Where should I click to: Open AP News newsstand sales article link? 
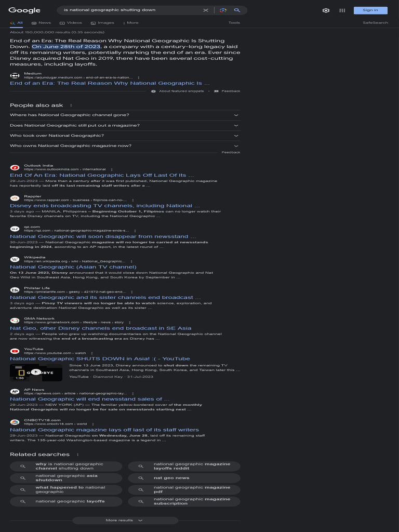pyautogui.click(x=89, y=399)
